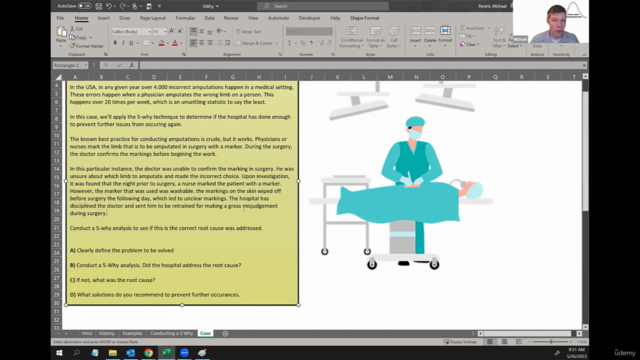
Task: Open the Formulas tab
Action: click(x=185, y=18)
